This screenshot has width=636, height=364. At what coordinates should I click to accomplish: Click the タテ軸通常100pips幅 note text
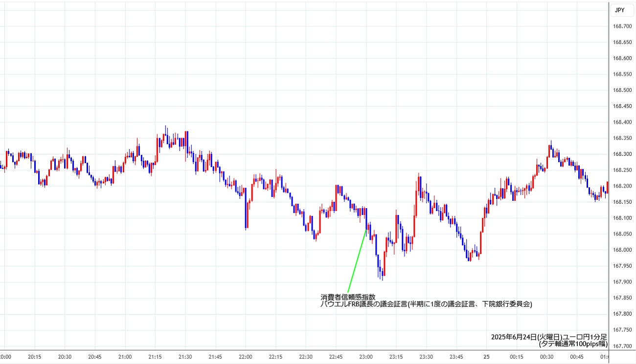coord(572,344)
